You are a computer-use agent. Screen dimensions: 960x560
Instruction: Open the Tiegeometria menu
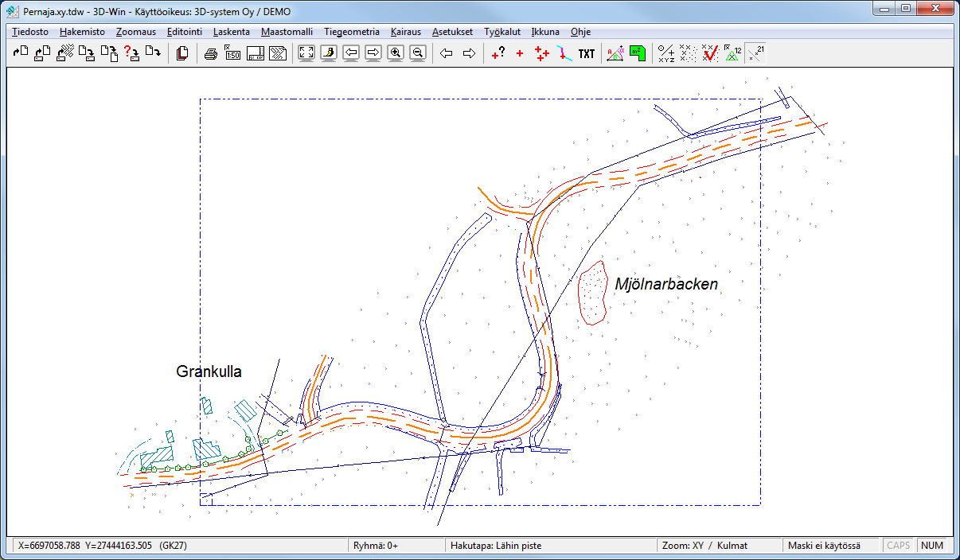click(x=352, y=32)
